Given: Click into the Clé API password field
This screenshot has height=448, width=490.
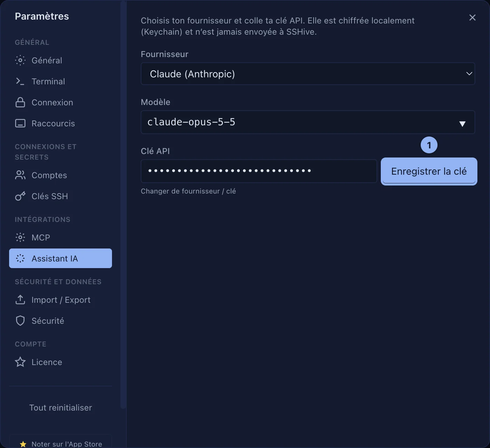Looking at the screenshot, I should click(x=259, y=171).
